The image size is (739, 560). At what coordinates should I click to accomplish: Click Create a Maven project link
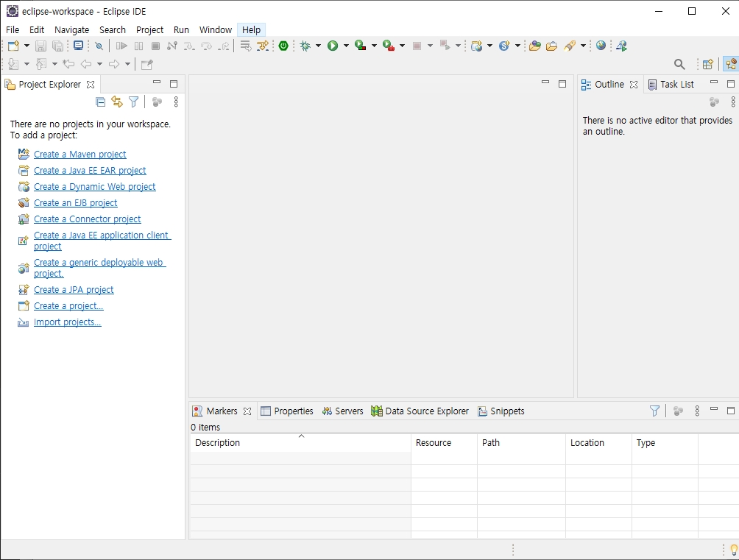click(x=79, y=154)
